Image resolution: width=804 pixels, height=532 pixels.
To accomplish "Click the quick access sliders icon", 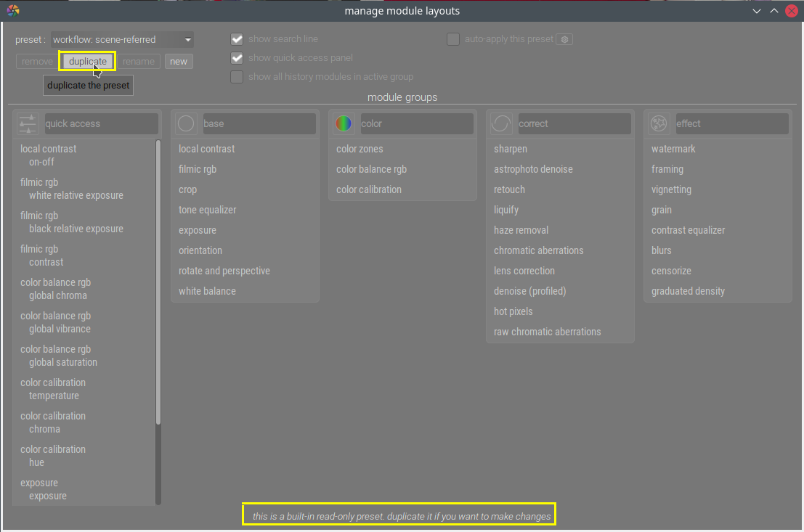I will coord(28,123).
